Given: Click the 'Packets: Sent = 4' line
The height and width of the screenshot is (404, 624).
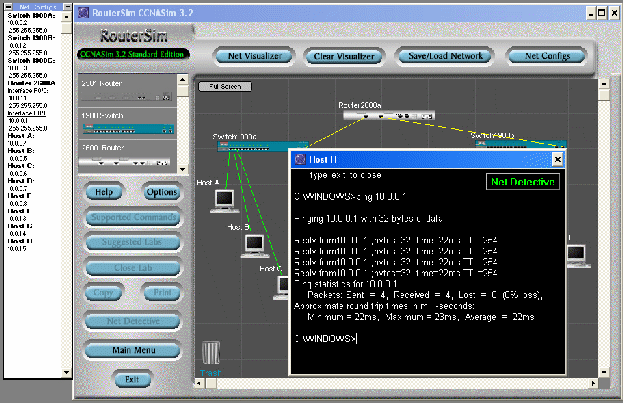Looking at the screenshot, I should coord(425,295).
